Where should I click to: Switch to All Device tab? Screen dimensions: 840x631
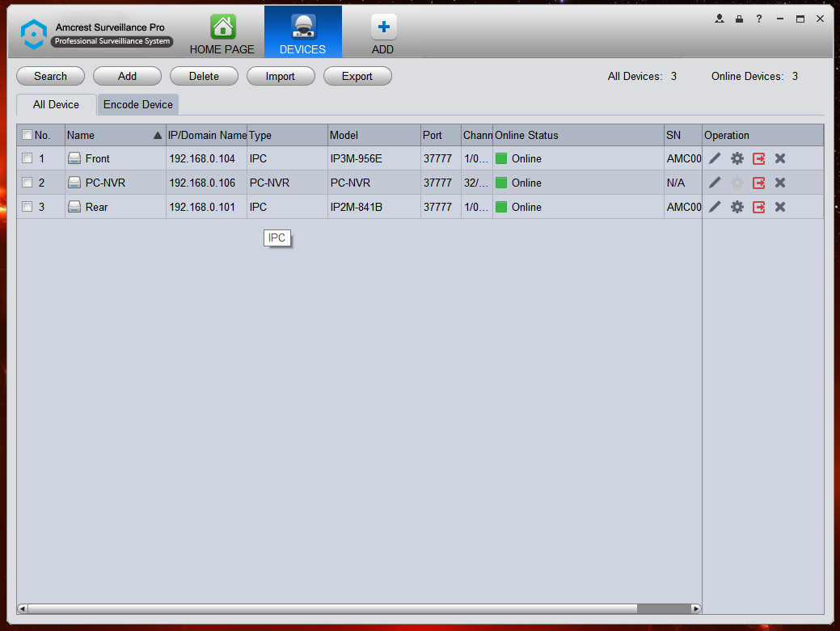[x=57, y=104]
